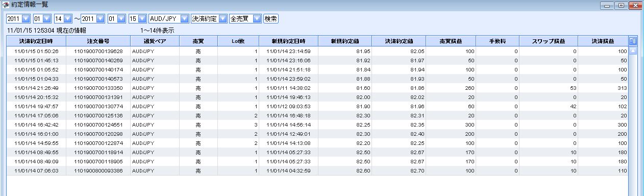Sort by 決済約定値 column header
This screenshot has width=644, height=196.
pos(399,41)
